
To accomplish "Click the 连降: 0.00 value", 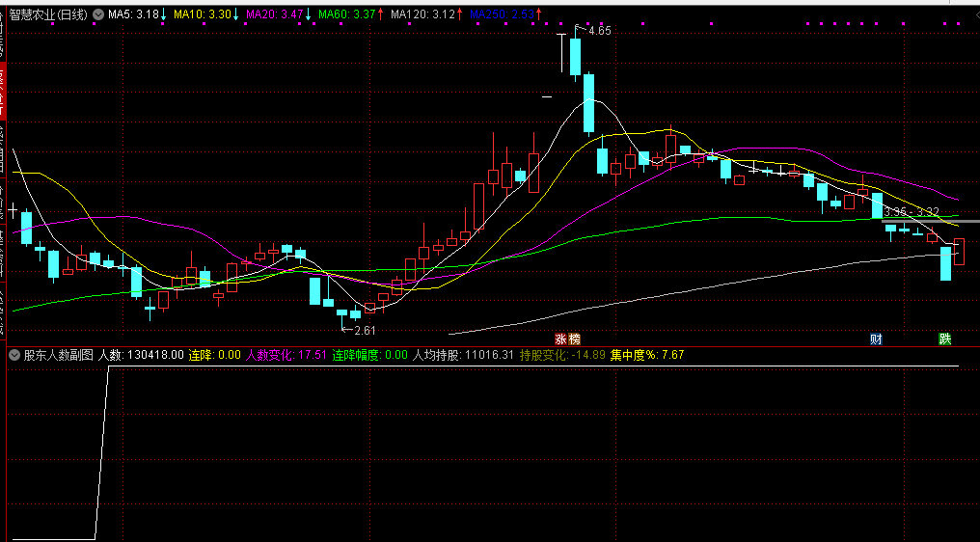I will coord(215,355).
